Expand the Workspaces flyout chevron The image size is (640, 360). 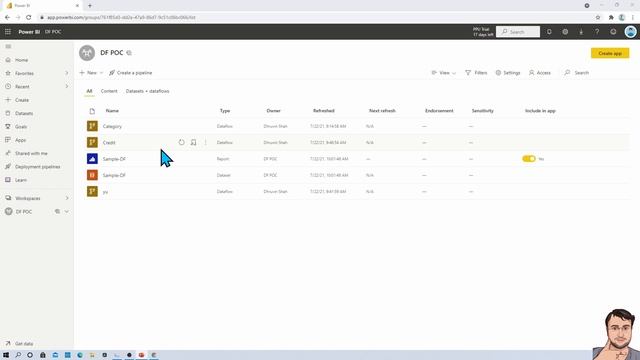pos(67,198)
